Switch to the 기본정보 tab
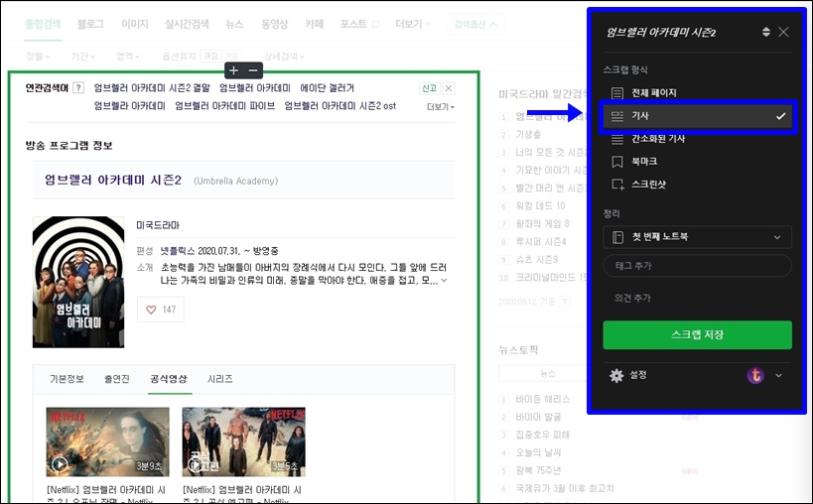813x504 pixels. (x=67, y=379)
